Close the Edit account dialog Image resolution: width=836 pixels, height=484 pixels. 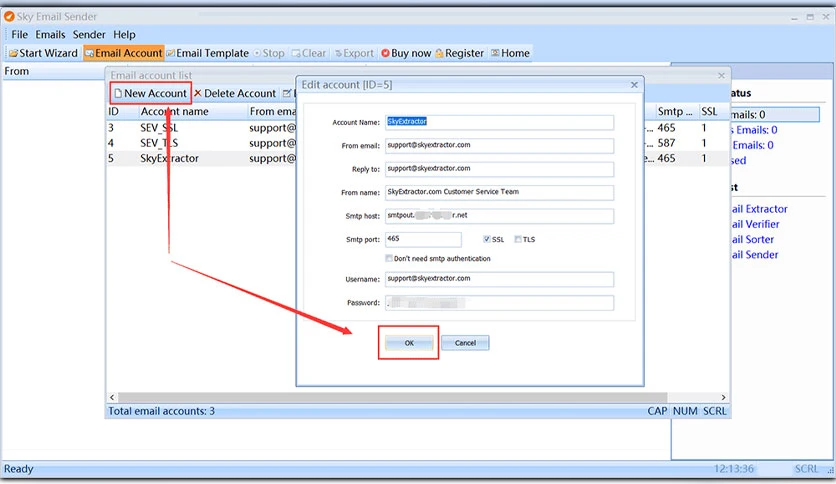click(634, 85)
